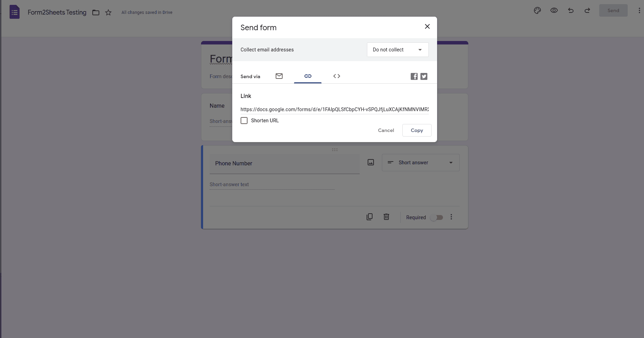This screenshot has height=338, width=644.
Task: Click the form link URL field
Action: [x=335, y=109]
